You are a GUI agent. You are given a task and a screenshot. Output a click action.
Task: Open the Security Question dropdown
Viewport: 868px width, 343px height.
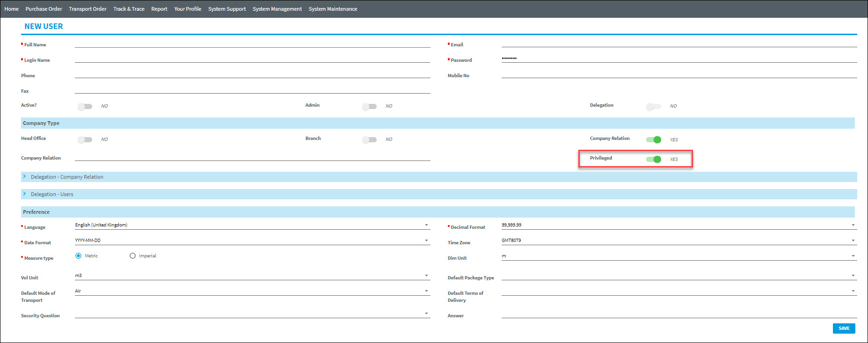252,314
